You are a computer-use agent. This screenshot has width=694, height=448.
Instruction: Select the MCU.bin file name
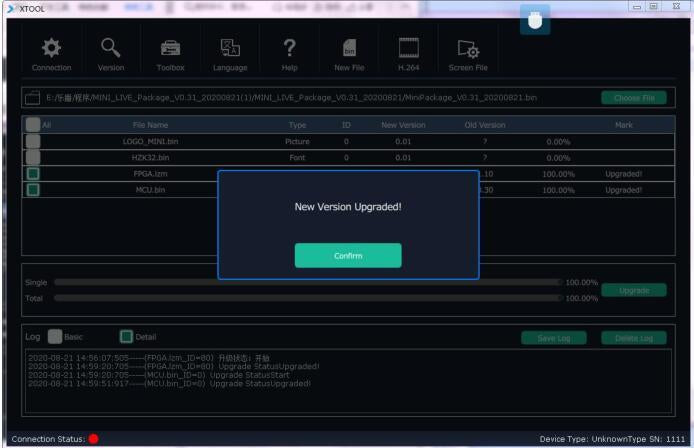[x=150, y=190]
